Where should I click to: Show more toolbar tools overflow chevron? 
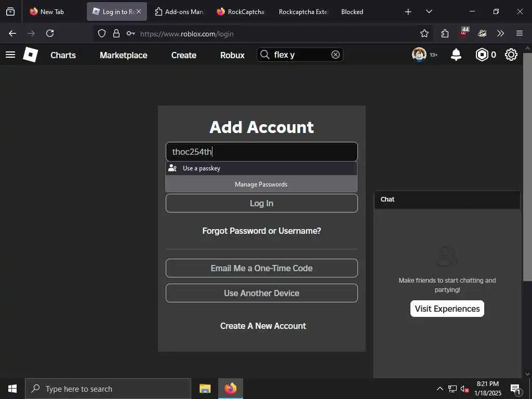(x=500, y=33)
